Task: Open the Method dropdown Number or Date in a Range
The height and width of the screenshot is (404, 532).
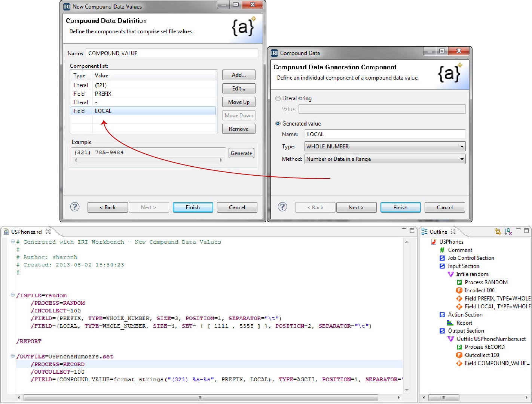Action: pyautogui.click(x=385, y=159)
